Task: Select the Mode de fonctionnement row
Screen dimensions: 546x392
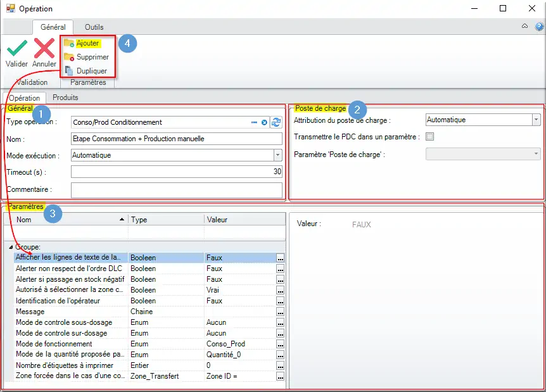Action: 149,344
